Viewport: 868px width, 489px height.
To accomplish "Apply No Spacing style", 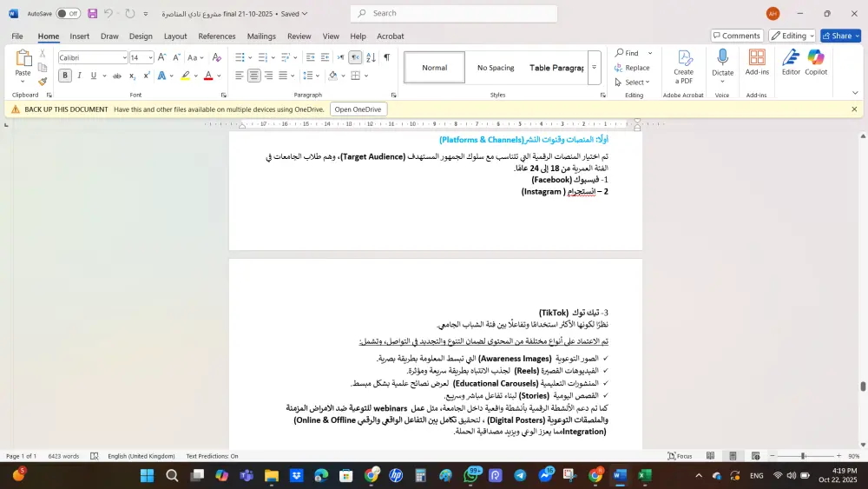I will [x=496, y=68].
